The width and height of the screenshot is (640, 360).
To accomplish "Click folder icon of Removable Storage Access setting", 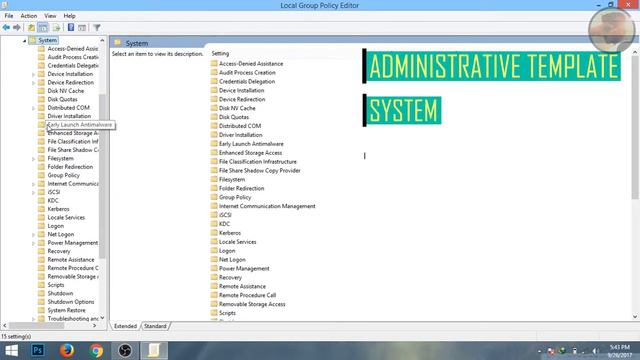I will [214, 304].
